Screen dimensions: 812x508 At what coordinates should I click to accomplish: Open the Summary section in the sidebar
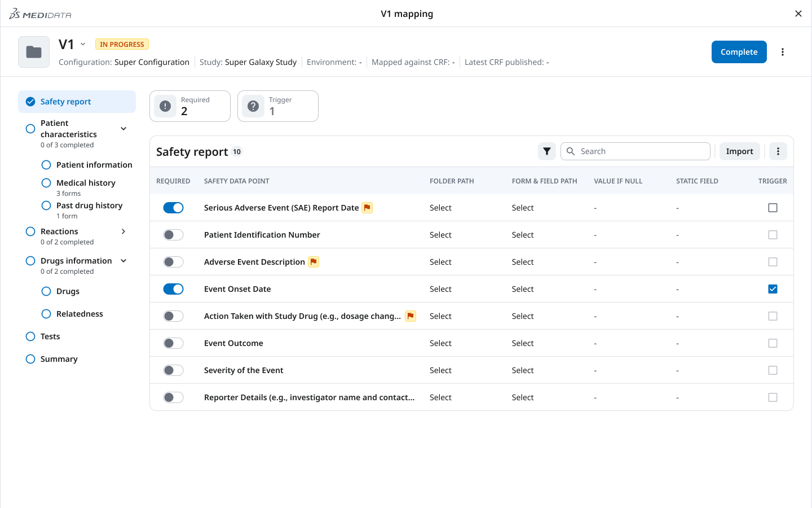tap(59, 358)
